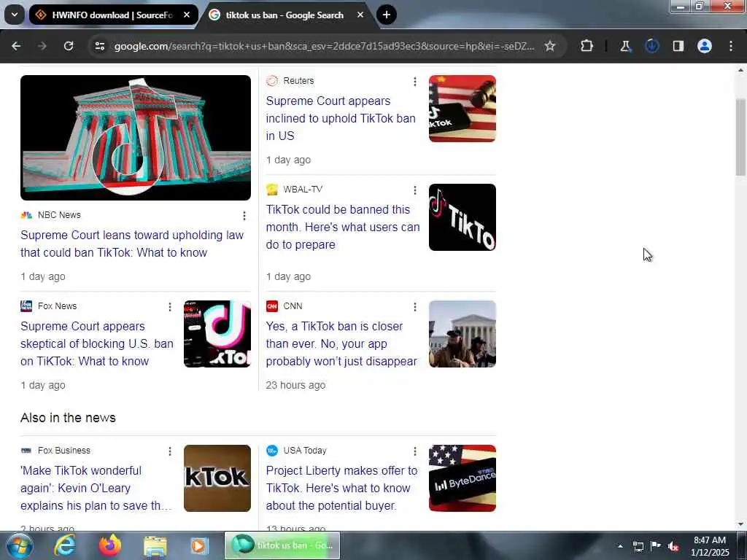
Task: Click the WBAL-TV TikTok logo thumbnail
Action: [462, 217]
